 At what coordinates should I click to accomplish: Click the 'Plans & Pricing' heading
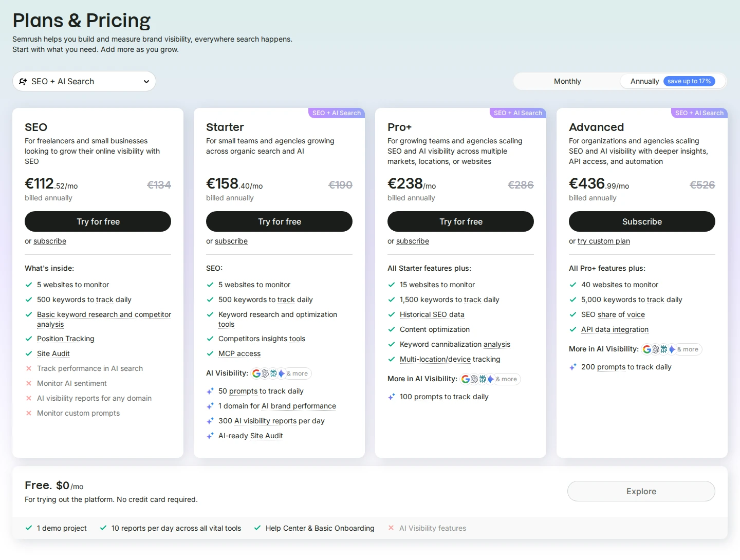81,21
